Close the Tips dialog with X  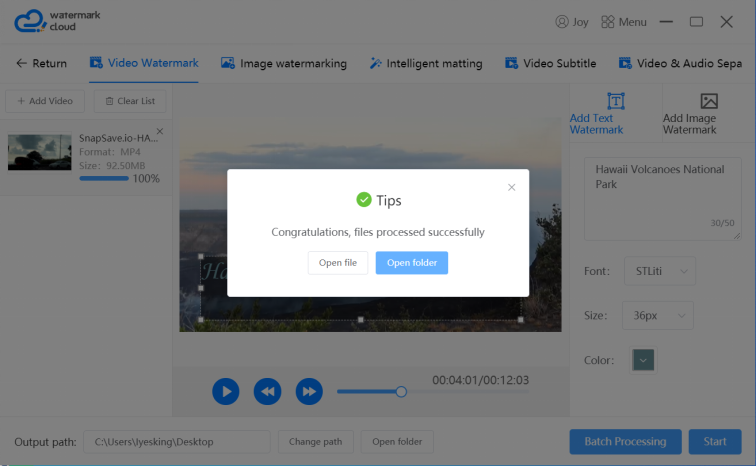(x=512, y=187)
